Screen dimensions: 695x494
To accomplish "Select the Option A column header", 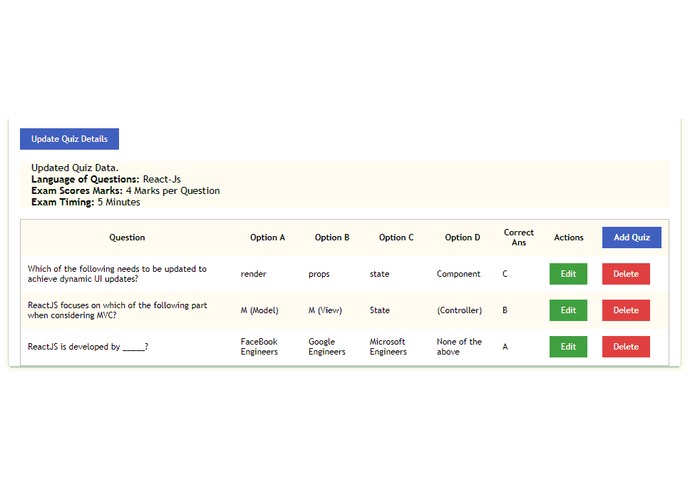I will pyautogui.click(x=267, y=237).
